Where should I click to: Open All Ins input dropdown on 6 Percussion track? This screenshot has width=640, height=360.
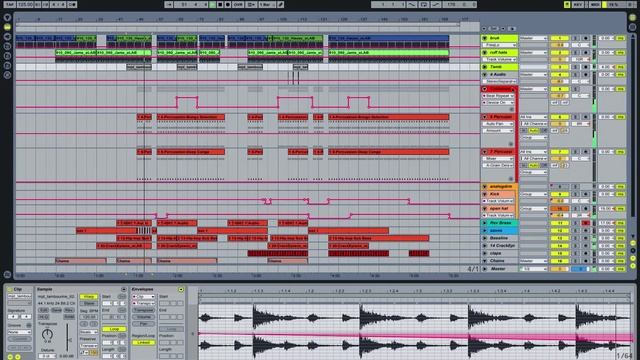(533, 117)
